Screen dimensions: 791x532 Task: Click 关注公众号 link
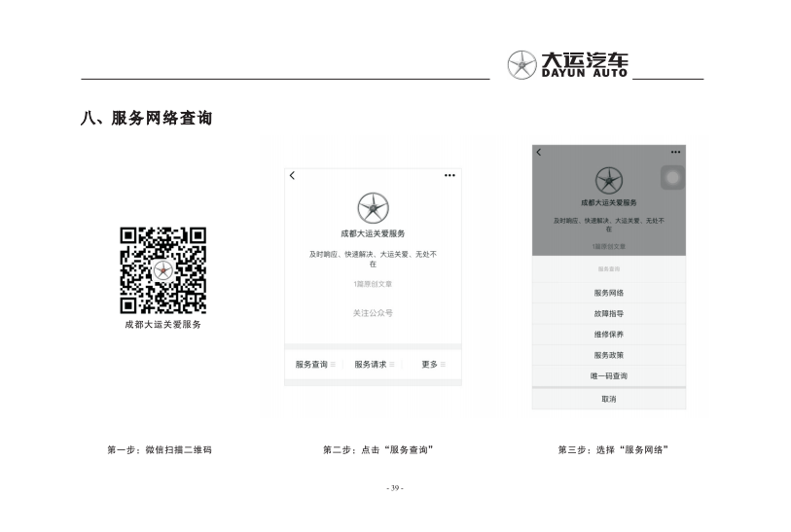coord(373,313)
